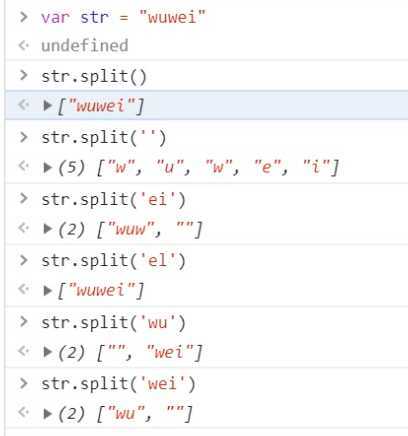Click the str.split('el') command line
Screen dimensions: 408x436
(113, 261)
